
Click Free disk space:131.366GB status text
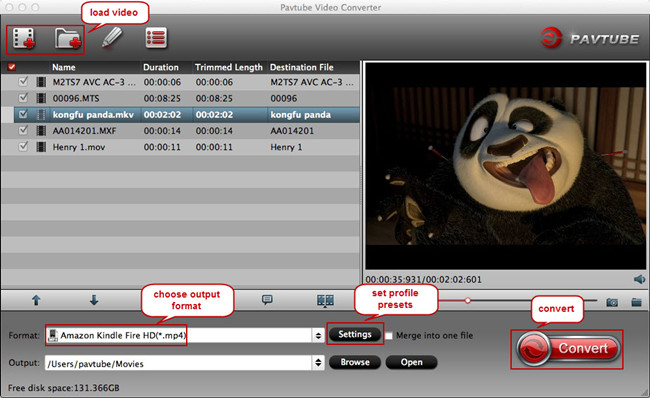63,388
